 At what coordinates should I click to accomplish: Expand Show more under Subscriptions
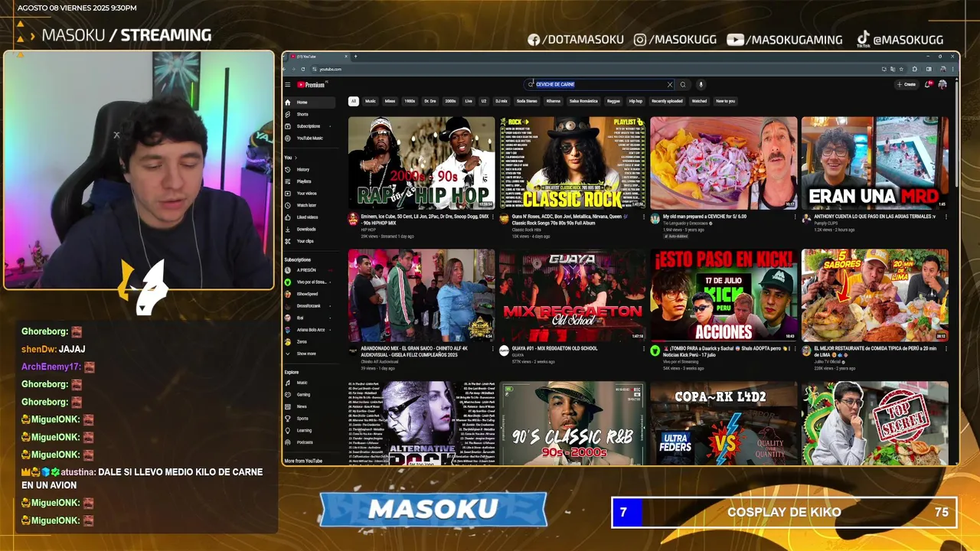(x=309, y=354)
